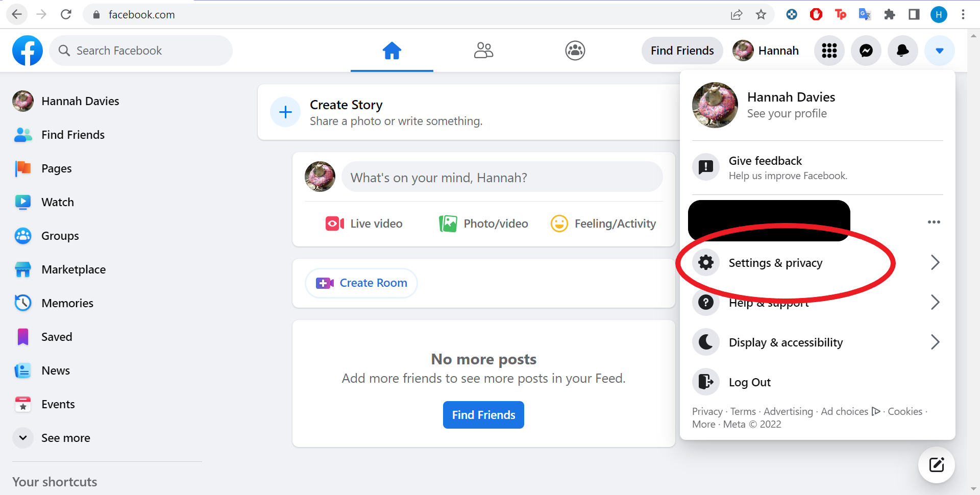This screenshot has height=495, width=980.
Task: Open the Notifications bell
Action: click(x=903, y=51)
